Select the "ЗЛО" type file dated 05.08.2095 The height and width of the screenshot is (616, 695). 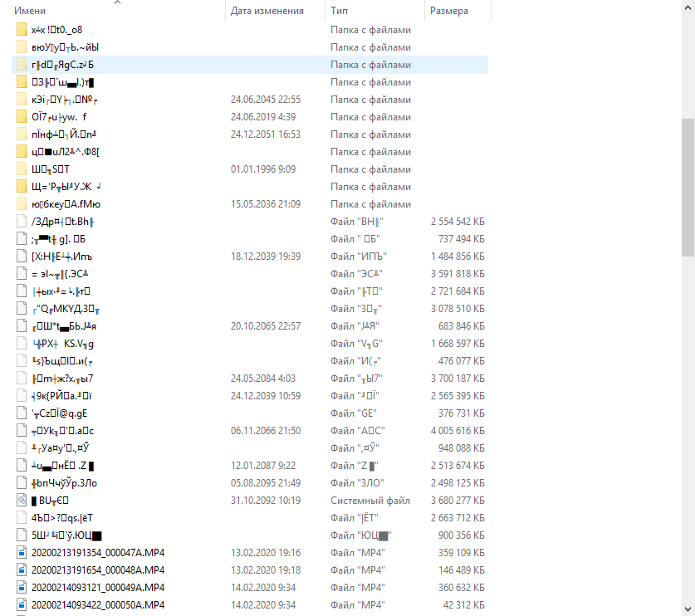pos(65,482)
